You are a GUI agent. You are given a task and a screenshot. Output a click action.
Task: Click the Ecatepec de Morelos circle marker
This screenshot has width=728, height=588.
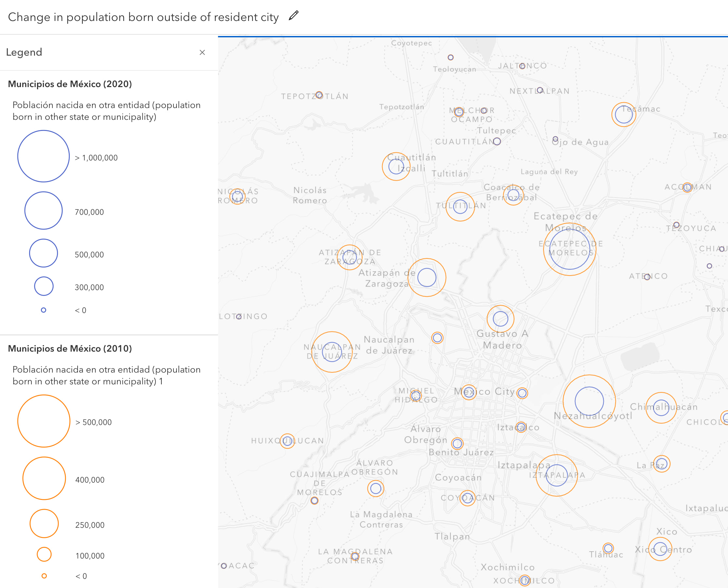click(x=570, y=249)
